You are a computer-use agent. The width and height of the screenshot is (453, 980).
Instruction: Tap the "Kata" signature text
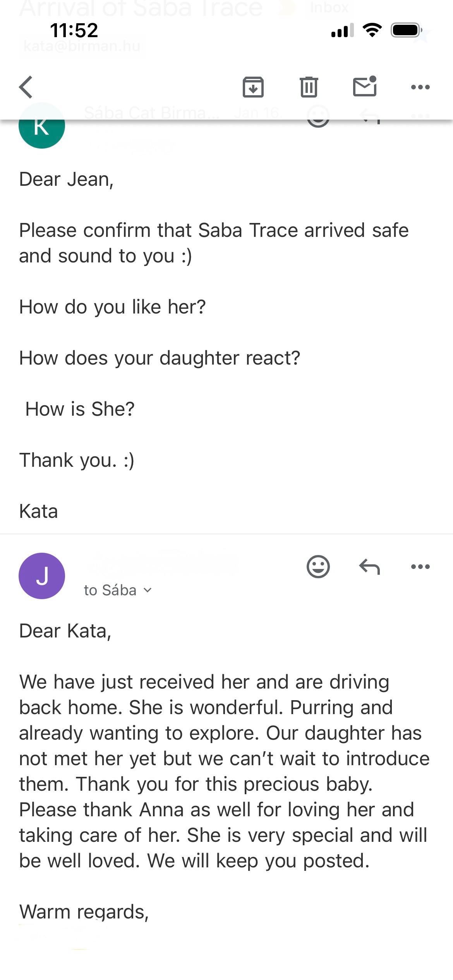click(x=39, y=511)
